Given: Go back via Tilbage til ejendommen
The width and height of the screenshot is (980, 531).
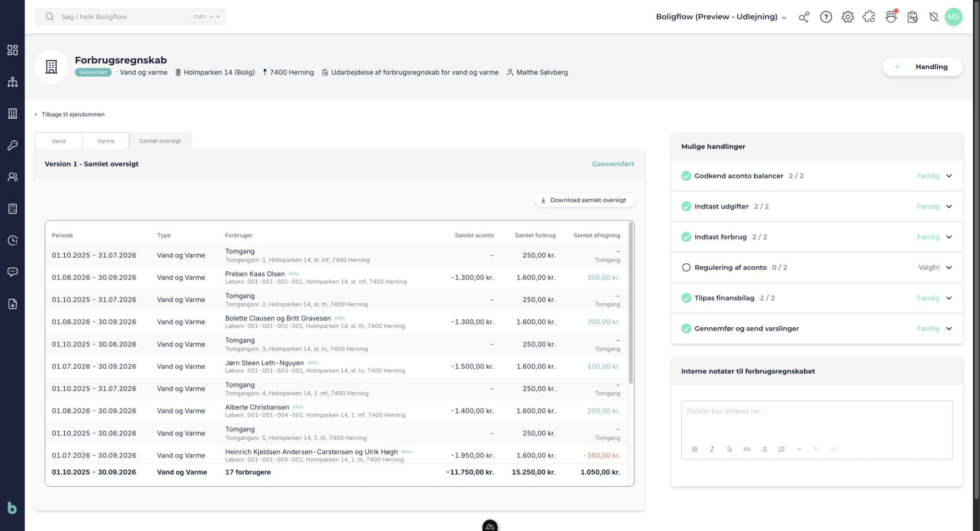Looking at the screenshot, I should tap(70, 114).
